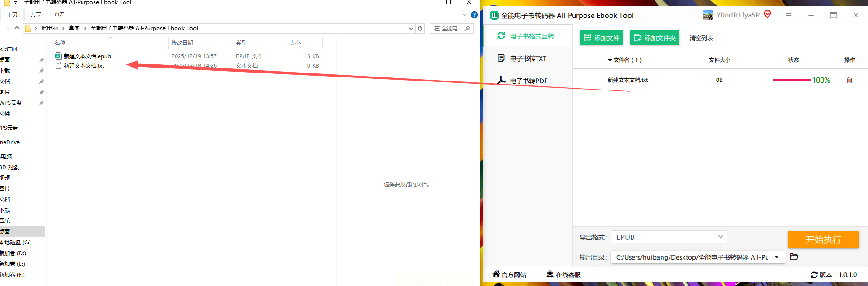Click the red VIP heart badge
This screenshot has width=868, height=286.
pos(768,14)
